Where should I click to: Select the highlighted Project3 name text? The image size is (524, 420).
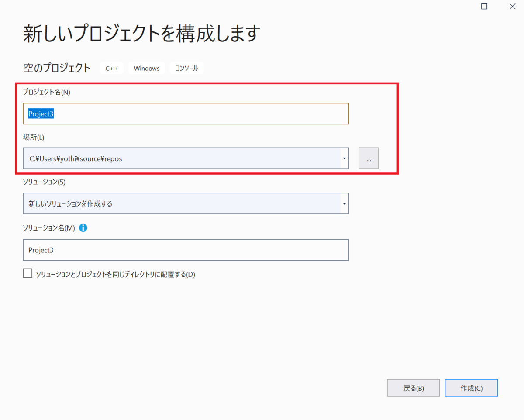tap(41, 114)
